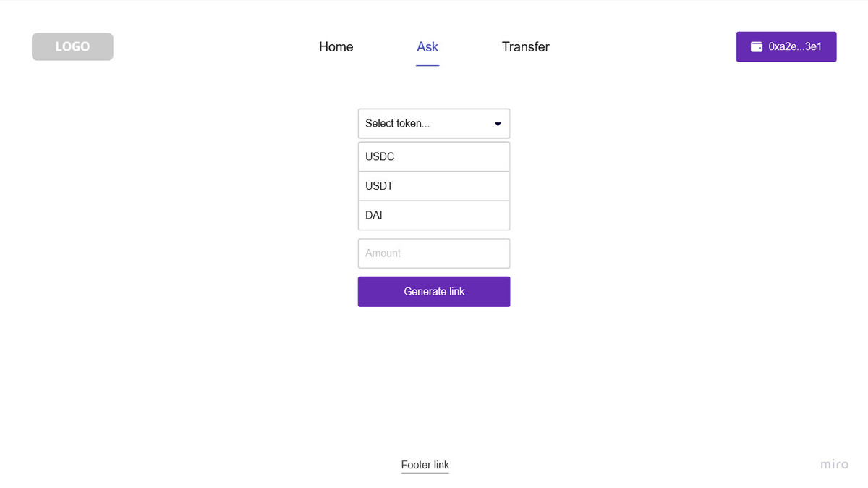Viewport: 868px width, 488px height.
Task: Pick USDT in the token options
Action: pyautogui.click(x=434, y=186)
